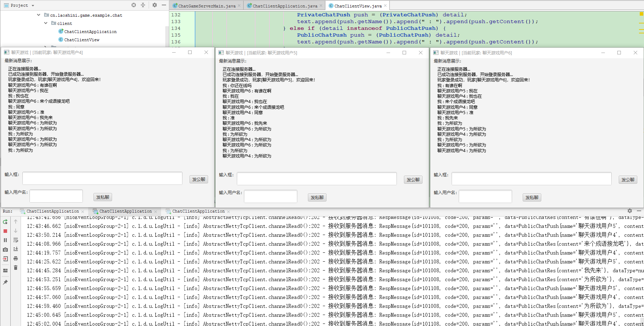
Task: Select the first ChatClientApplication run tab
Action: (52, 211)
